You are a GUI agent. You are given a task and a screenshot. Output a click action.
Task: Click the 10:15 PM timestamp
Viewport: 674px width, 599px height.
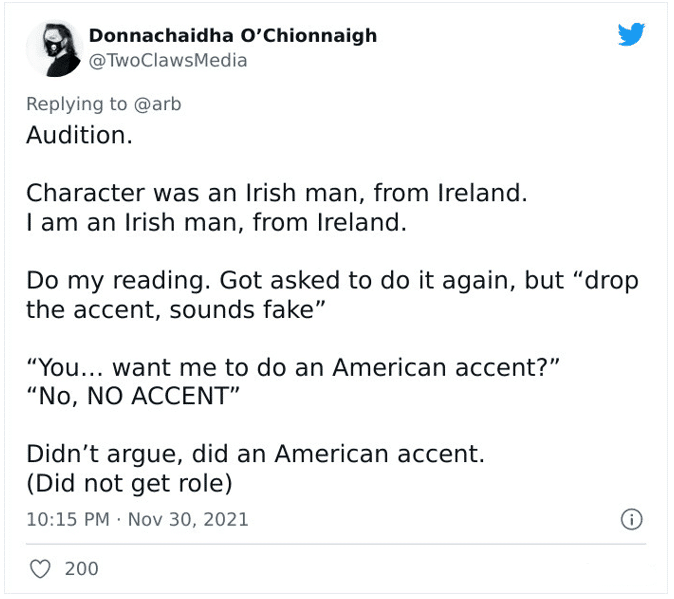(68, 520)
